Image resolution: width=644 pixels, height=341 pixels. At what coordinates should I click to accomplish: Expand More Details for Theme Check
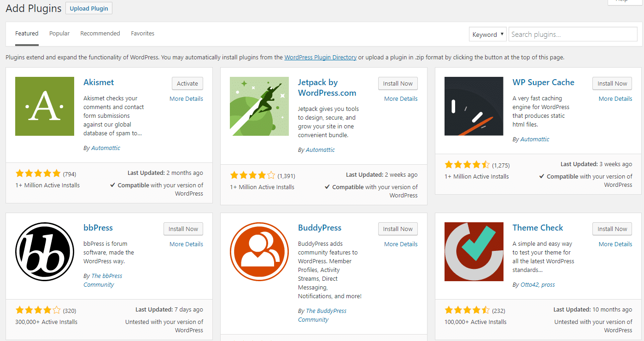click(x=615, y=244)
